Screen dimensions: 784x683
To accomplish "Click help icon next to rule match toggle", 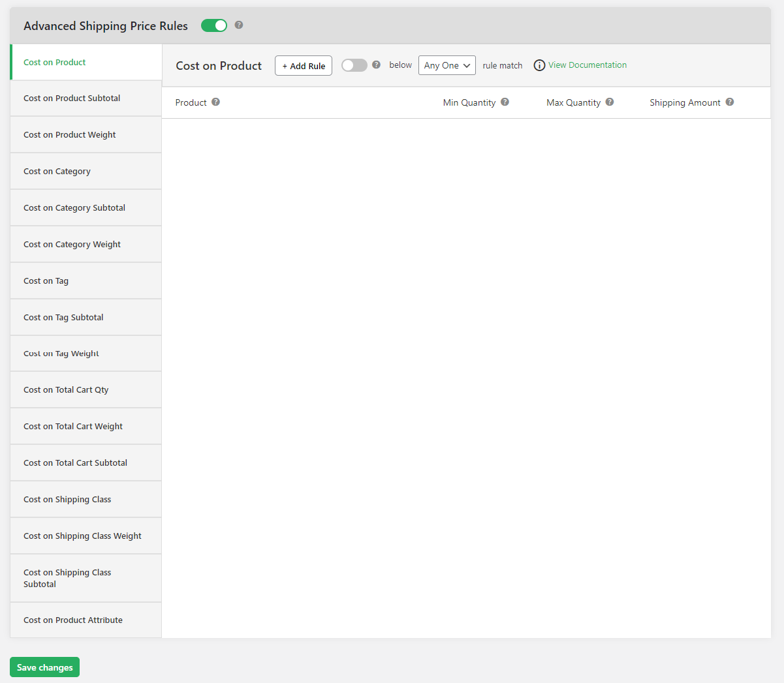I will [376, 65].
